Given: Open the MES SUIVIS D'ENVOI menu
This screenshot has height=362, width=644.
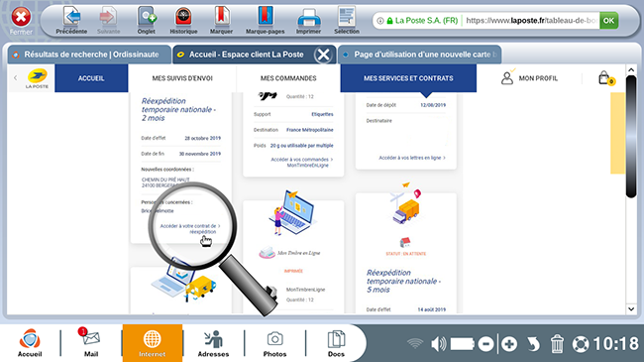Looking at the screenshot, I should (x=182, y=78).
